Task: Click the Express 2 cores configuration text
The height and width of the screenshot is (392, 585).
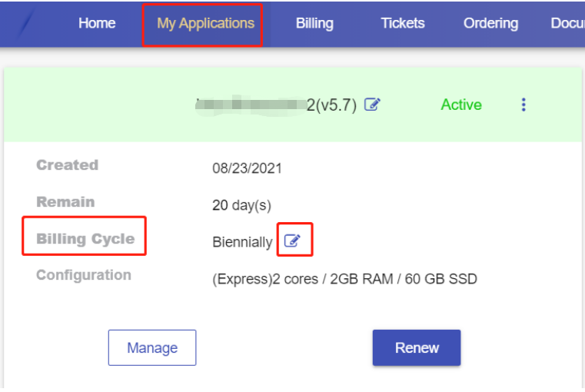Action: [344, 279]
